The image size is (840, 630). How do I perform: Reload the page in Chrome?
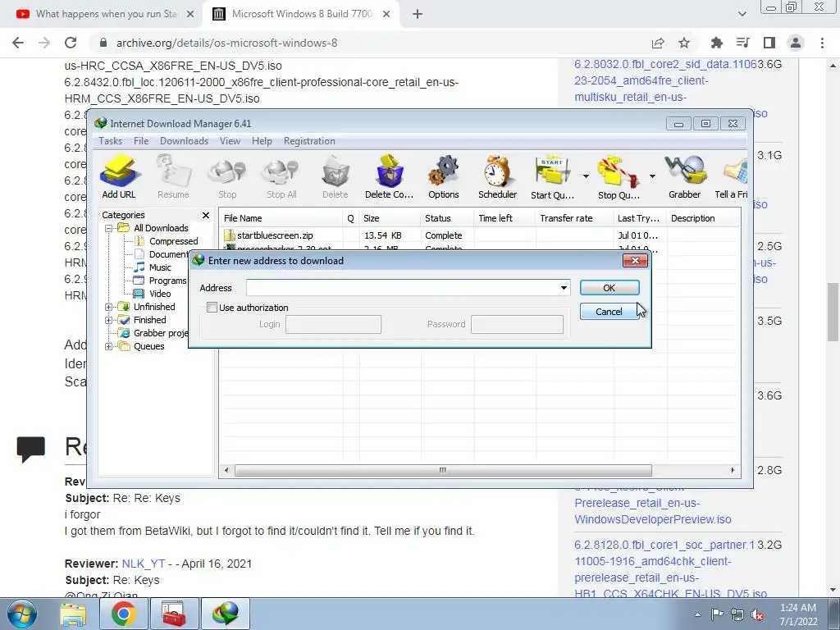(x=71, y=43)
